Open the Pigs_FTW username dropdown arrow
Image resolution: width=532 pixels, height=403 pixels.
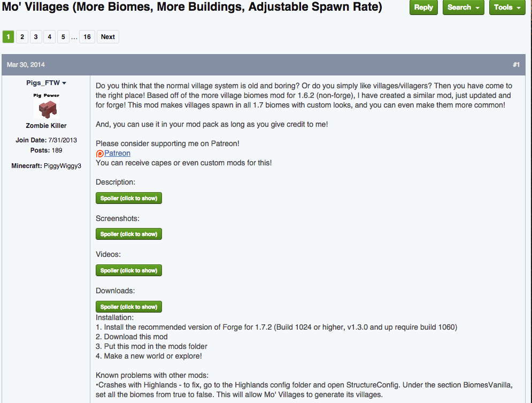(x=64, y=83)
